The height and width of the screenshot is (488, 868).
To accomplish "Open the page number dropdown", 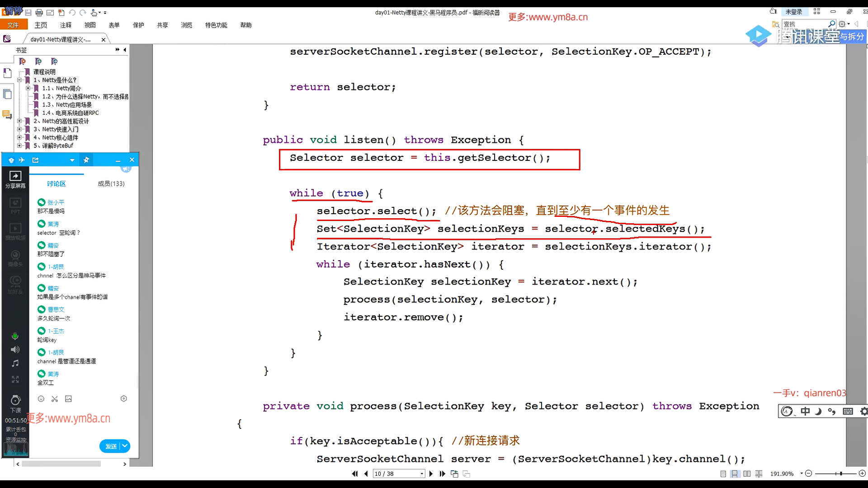I will pos(422,474).
